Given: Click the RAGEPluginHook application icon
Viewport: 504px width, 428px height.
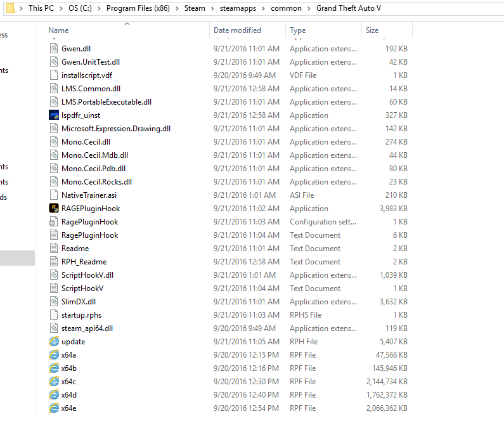Looking at the screenshot, I should 54,209.
